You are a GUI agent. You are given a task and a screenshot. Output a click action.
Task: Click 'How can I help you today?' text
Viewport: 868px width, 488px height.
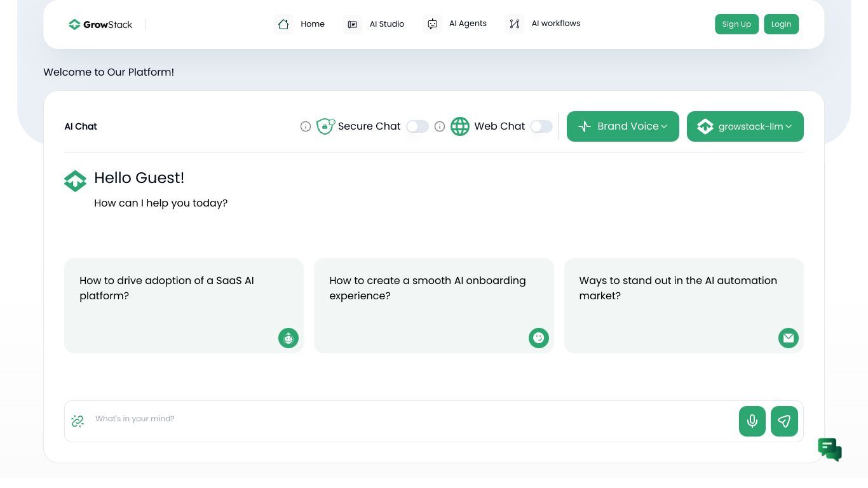161,203
